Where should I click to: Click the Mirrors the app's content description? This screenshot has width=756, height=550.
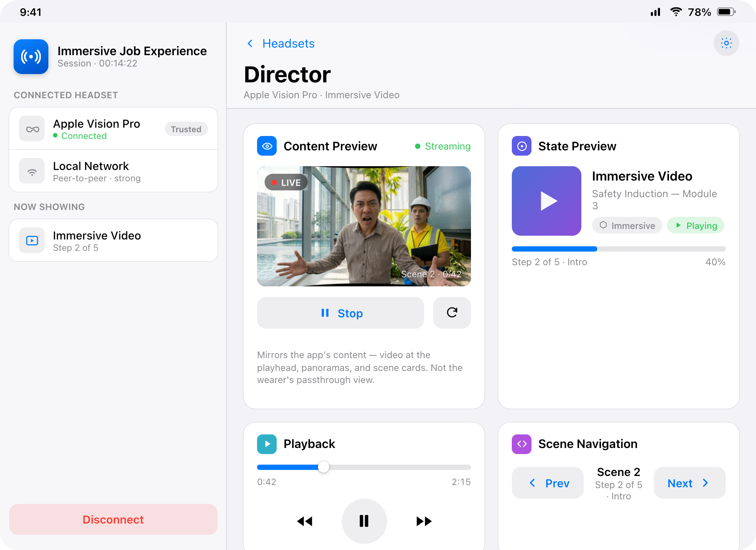tap(360, 368)
